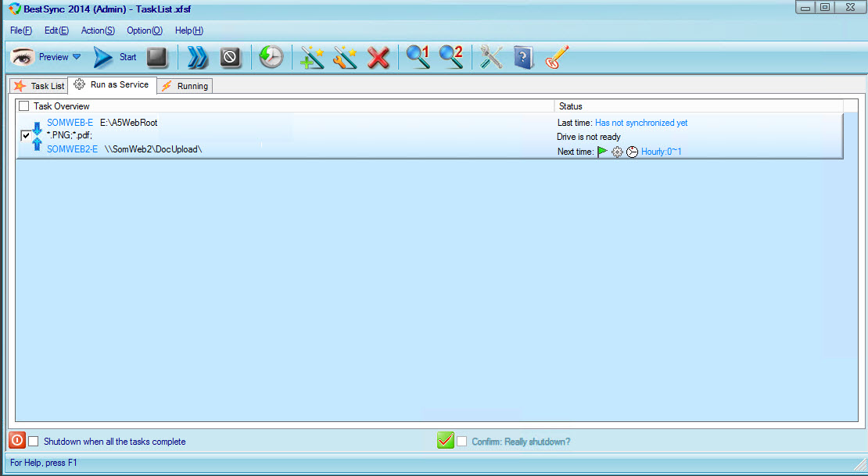Image resolution: width=868 pixels, height=476 pixels.
Task: Click the BestSync title bar app icon
Action: click(x=14, y=9)
